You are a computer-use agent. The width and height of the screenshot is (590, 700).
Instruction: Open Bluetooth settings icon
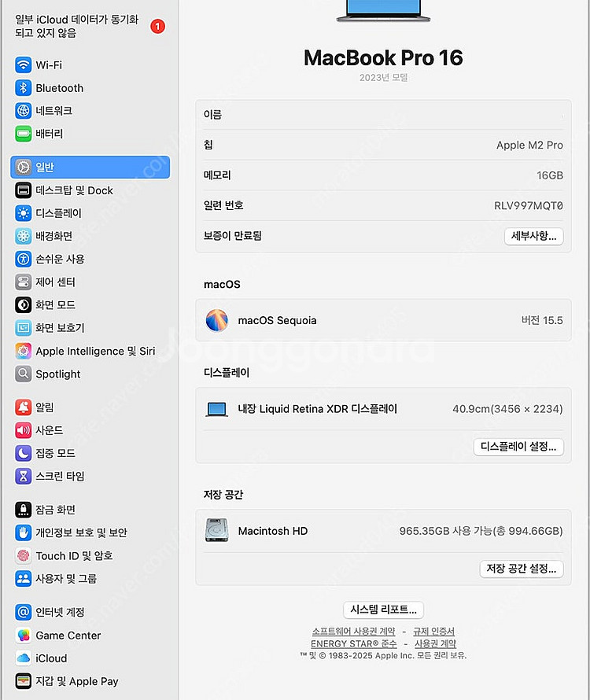[24, 88]
